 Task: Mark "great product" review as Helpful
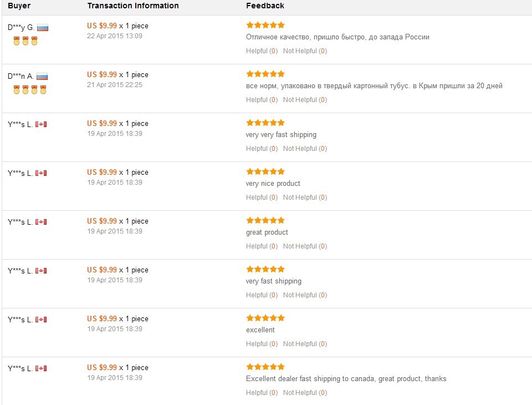(262, 246)
